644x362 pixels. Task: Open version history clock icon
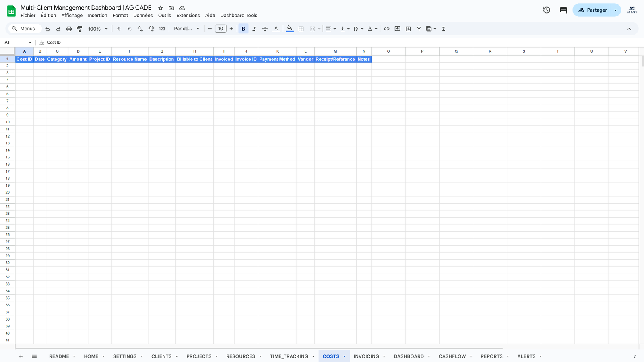[x=547, y=10]
